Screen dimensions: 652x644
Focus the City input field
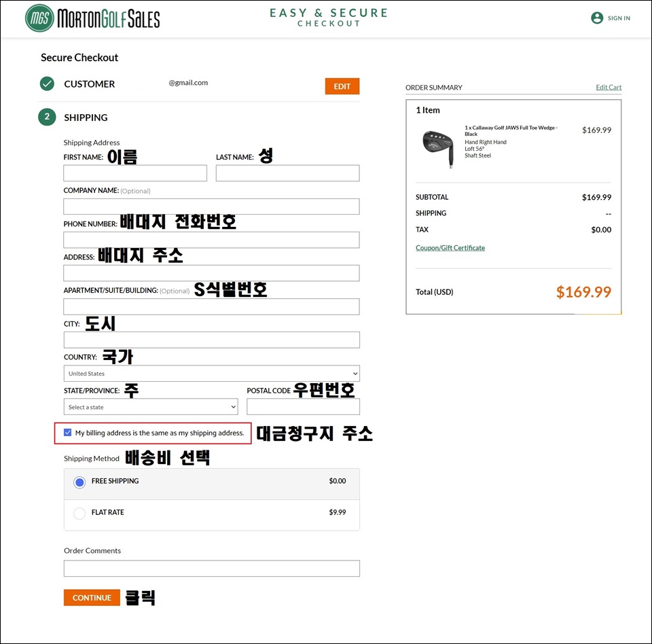(212, 340)
